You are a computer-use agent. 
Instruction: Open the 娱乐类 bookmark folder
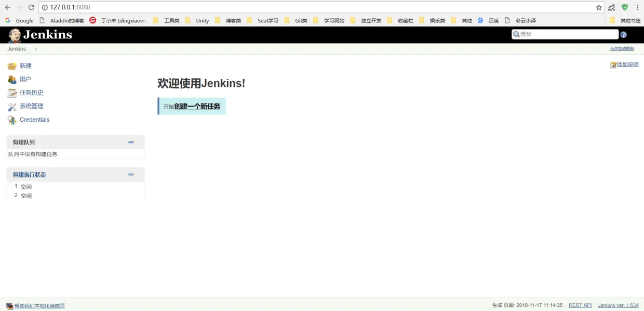tap(432, 21)
